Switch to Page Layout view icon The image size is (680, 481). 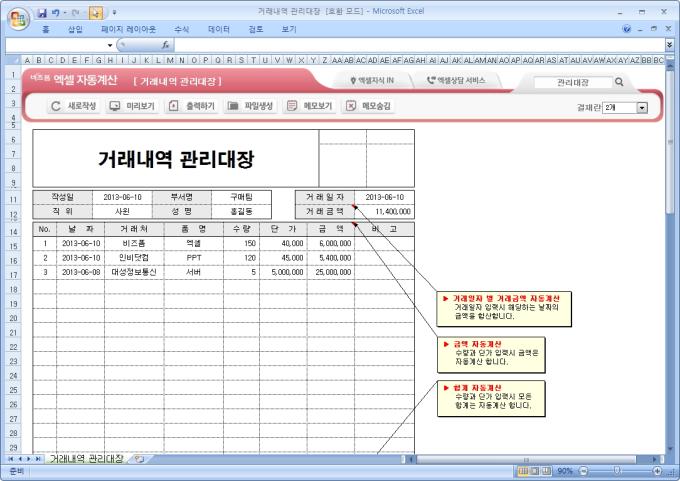point(535,471)
